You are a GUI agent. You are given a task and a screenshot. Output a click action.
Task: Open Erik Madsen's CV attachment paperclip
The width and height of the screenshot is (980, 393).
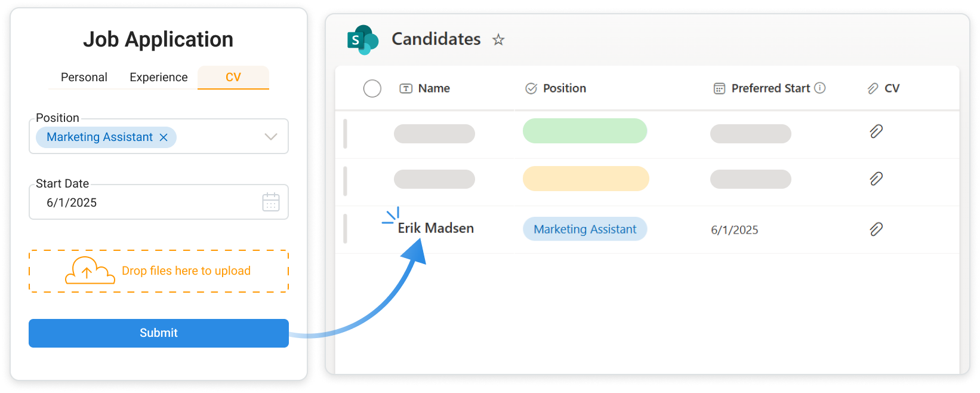(876, 229)
